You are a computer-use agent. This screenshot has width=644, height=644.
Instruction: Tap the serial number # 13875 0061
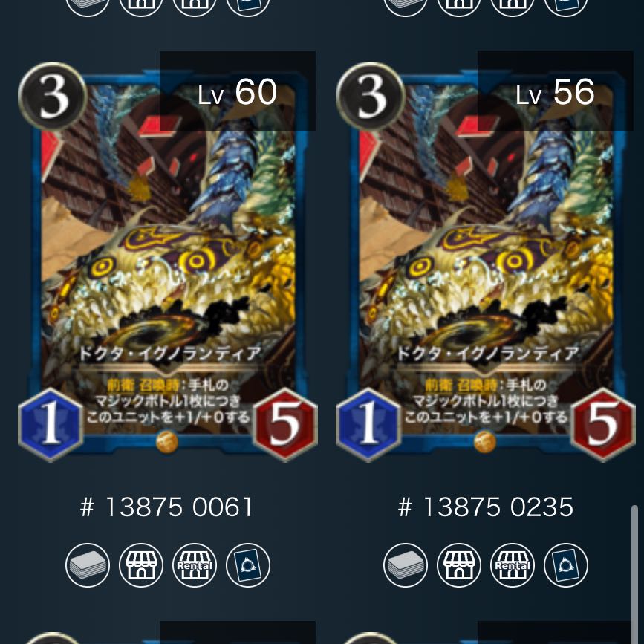(166, 507)
